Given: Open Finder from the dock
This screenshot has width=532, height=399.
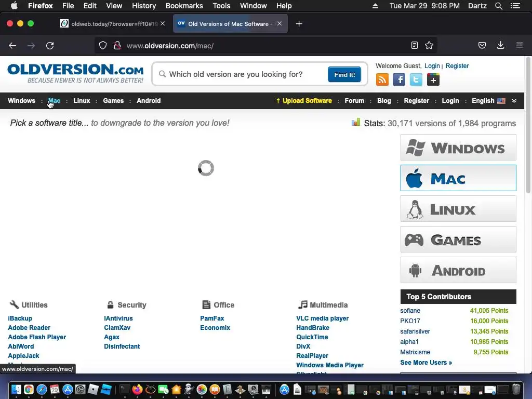Looking at the screenshot, I should pyautogui.click(x=16, y=389).
